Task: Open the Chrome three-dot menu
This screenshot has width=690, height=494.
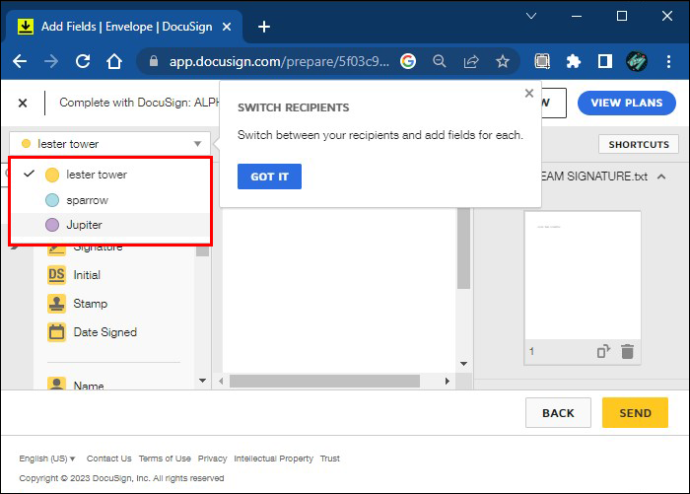Action: (x=668, y=61)
